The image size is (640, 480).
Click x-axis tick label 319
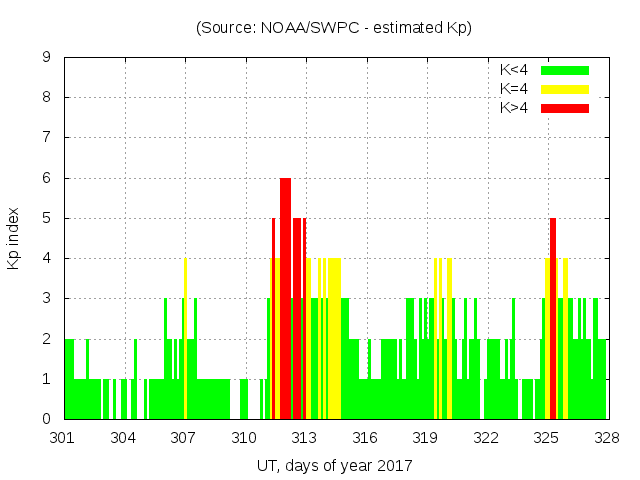point(425,438)
